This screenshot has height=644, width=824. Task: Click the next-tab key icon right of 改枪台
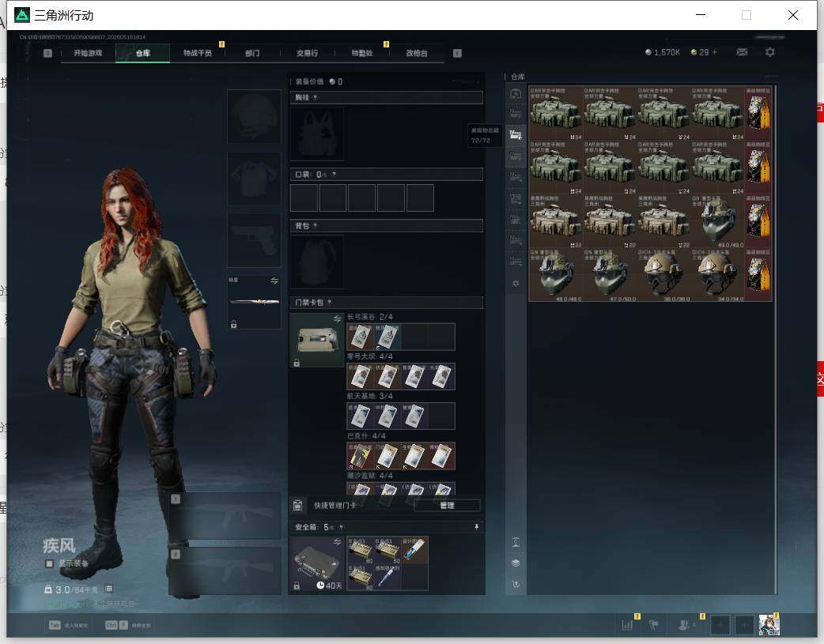[x=457, y=53]
